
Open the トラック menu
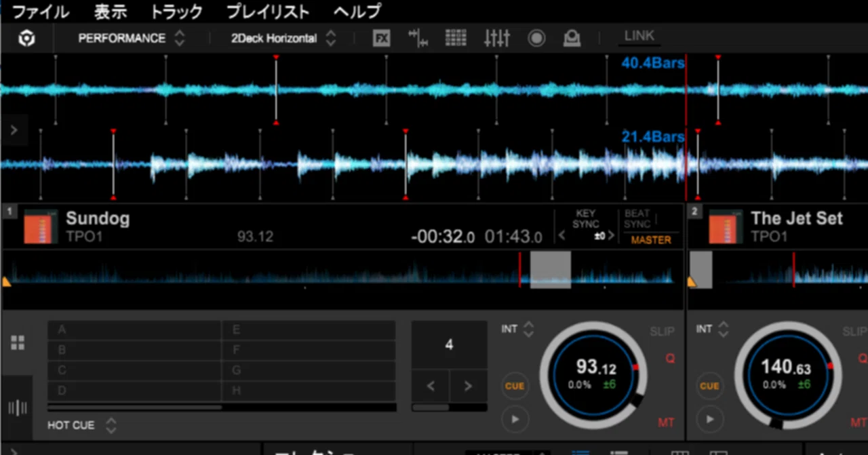tap(176, 12)
